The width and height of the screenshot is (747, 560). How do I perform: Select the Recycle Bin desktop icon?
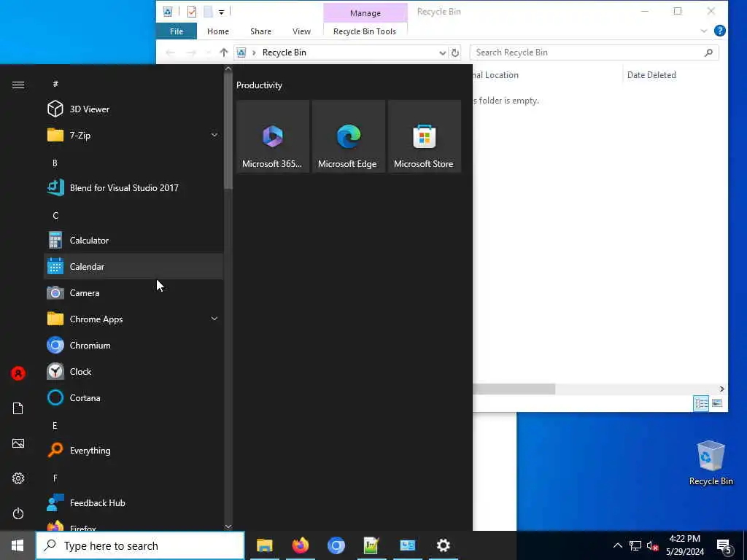[711, 463]
